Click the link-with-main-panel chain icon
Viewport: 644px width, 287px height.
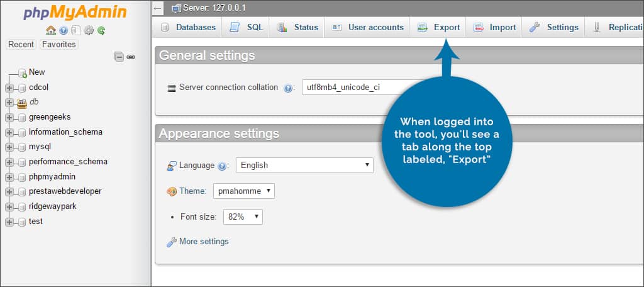click(x=131, y=57)
